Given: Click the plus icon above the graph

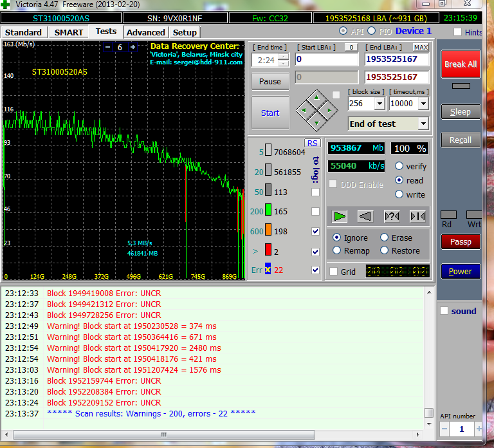Looking at the screenshot, I should 133,47.
